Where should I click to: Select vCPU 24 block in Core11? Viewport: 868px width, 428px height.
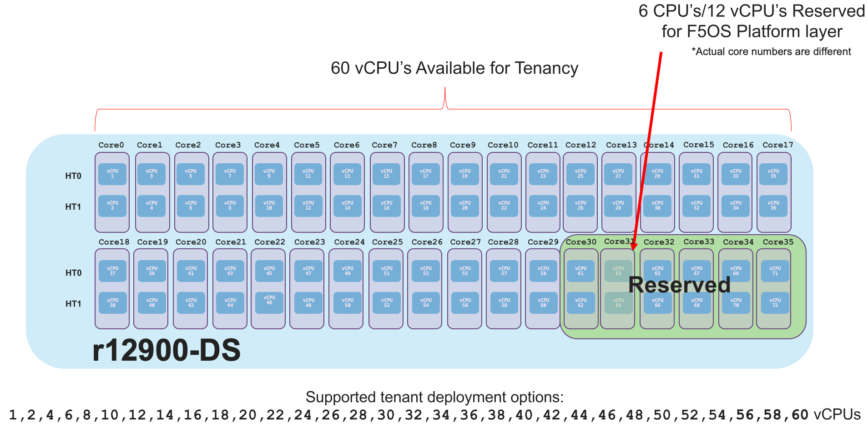click(x=543, y=206)
